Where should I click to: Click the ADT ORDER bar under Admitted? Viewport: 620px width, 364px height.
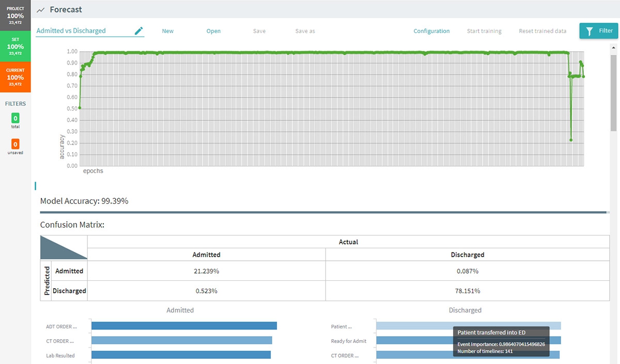(x=183, y=326)
